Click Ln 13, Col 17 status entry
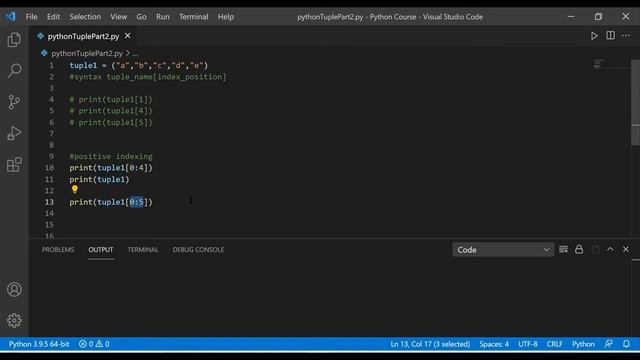This screenshot has width=640, height=360. [430, 344]
